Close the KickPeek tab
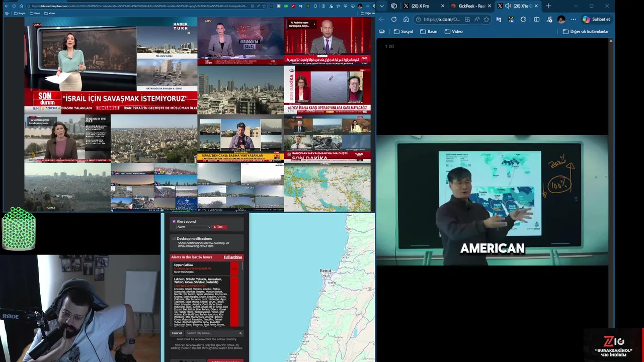 (x=491, y=6)
